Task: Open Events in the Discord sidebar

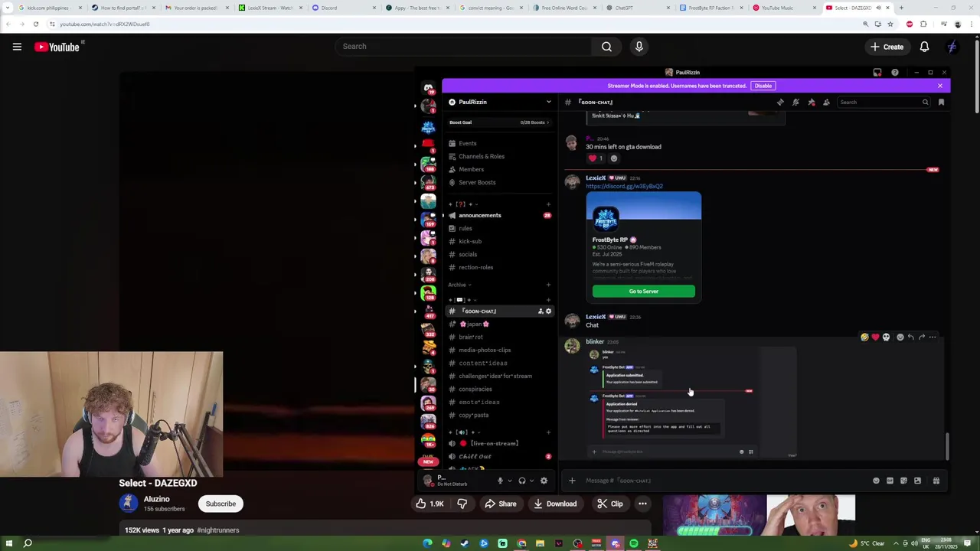Action: point(499,143)
